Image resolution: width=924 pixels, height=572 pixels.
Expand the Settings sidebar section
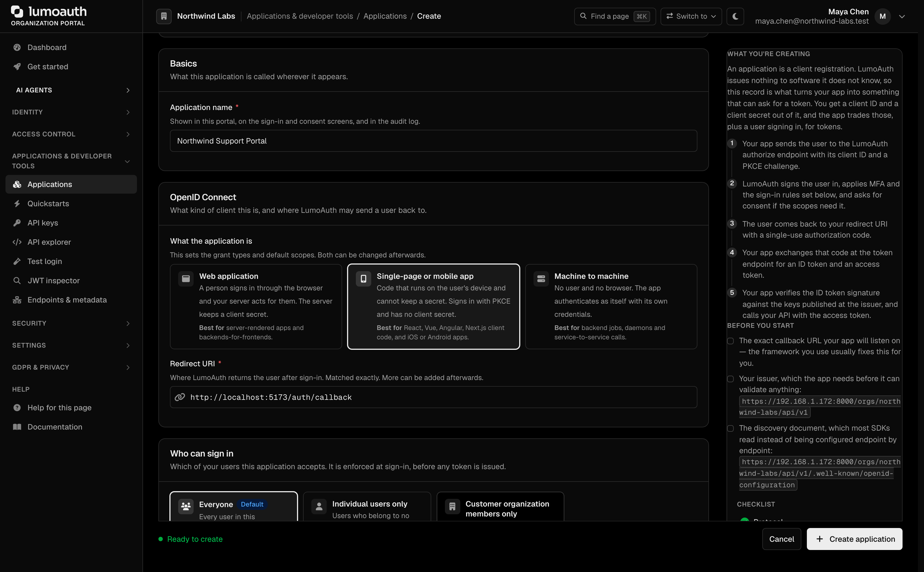click(71, 345)
